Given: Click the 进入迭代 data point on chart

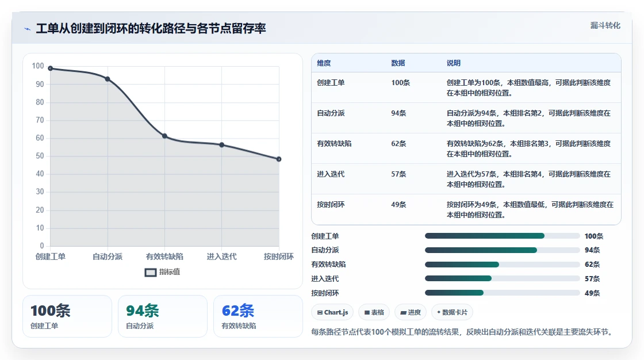Looking at the screenshot, I should pos(222,145).
